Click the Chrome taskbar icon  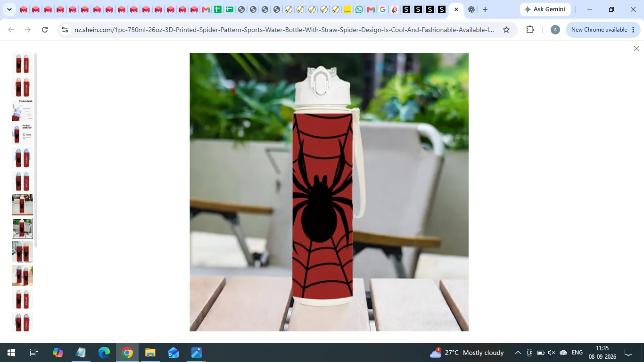coord(127,353)
